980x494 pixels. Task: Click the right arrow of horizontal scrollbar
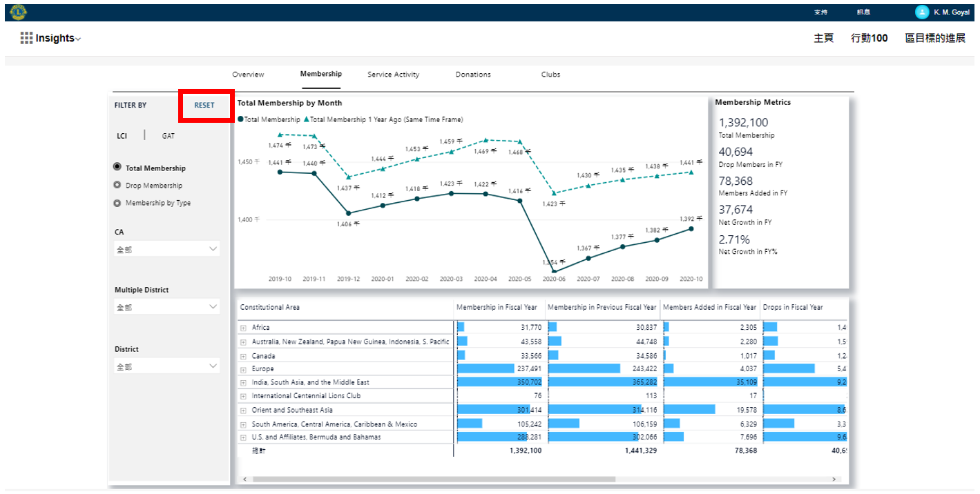tap(834, 479)
